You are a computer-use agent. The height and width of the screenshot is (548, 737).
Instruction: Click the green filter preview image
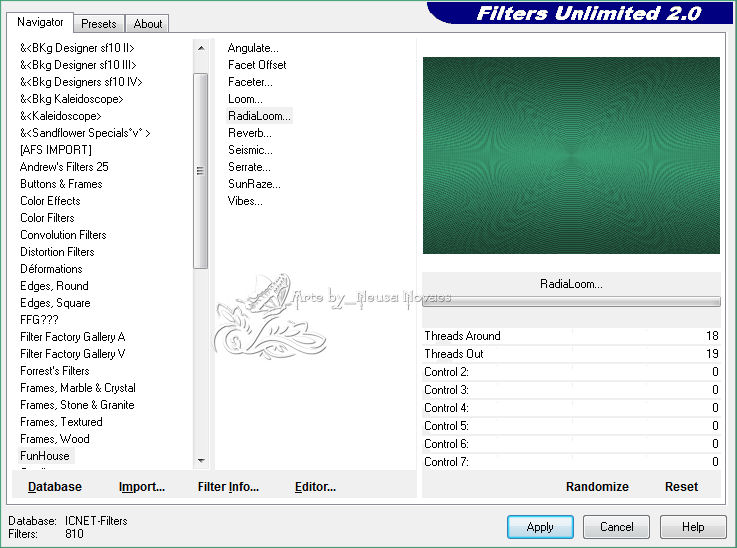[571, 155]
